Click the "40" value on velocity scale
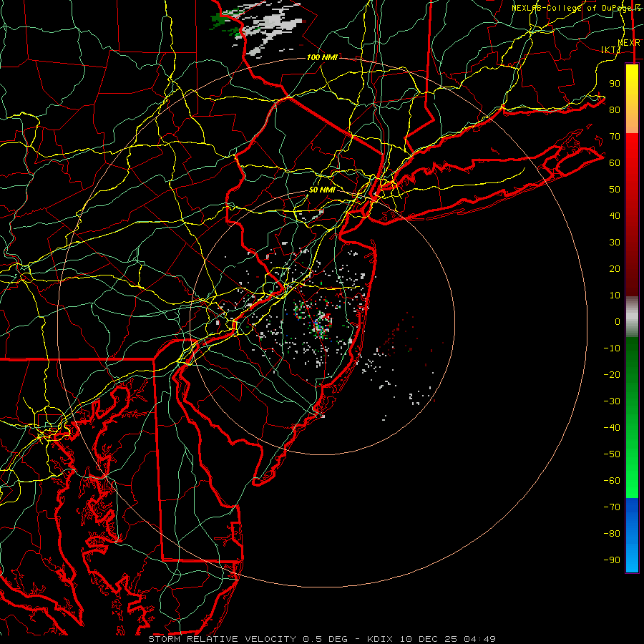 [x=615, y=215]
